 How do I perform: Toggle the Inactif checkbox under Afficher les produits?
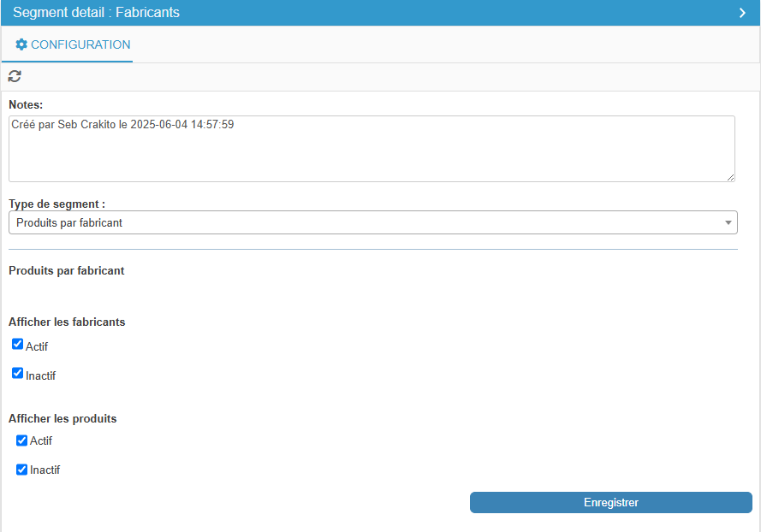pos(22,470)
